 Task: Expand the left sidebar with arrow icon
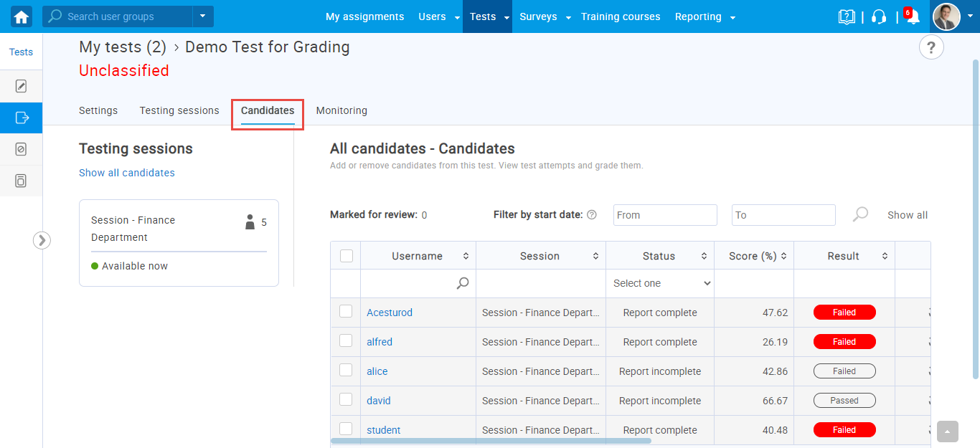(x=42, y=240)
